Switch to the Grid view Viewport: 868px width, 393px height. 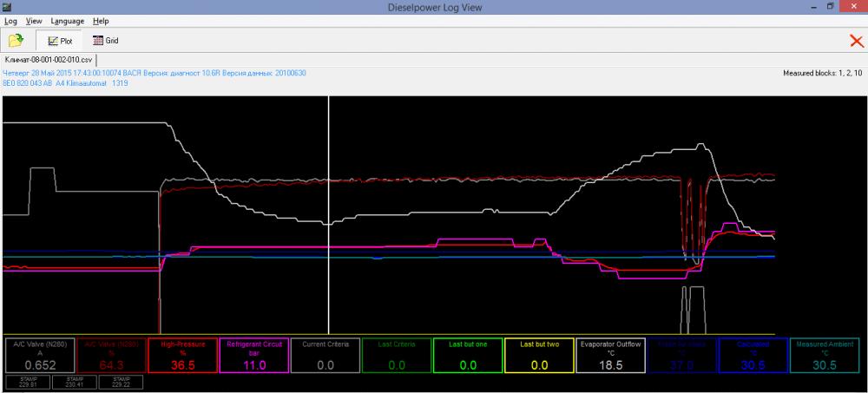(x=105, y=40)
